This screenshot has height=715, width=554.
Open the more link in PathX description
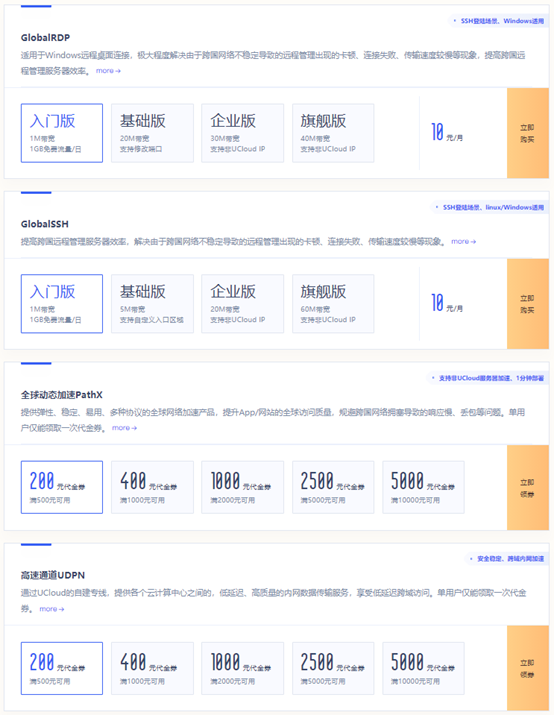point(124,428)
